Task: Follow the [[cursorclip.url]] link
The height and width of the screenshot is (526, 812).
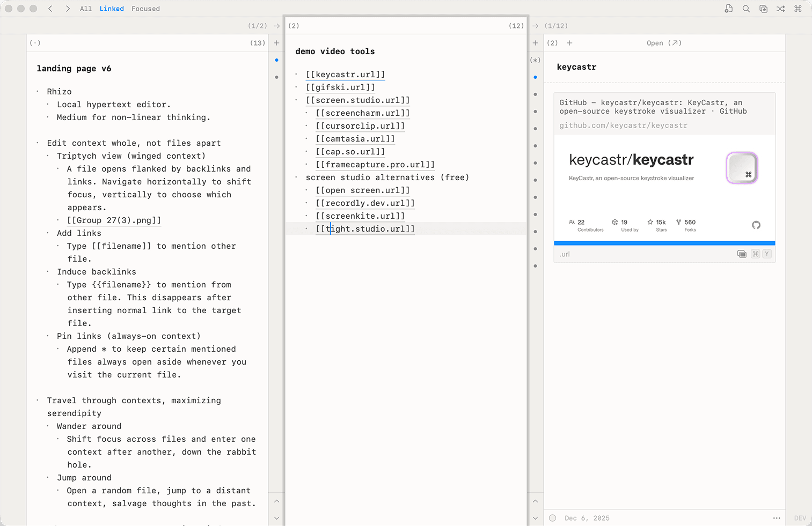Action: point(360,126)
